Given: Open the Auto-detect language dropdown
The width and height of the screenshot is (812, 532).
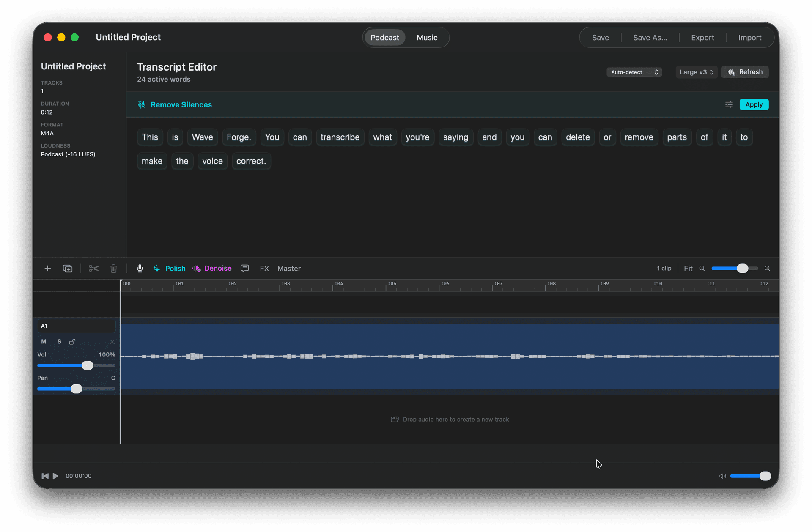Looking at the screenshot, I should (634, 72).
